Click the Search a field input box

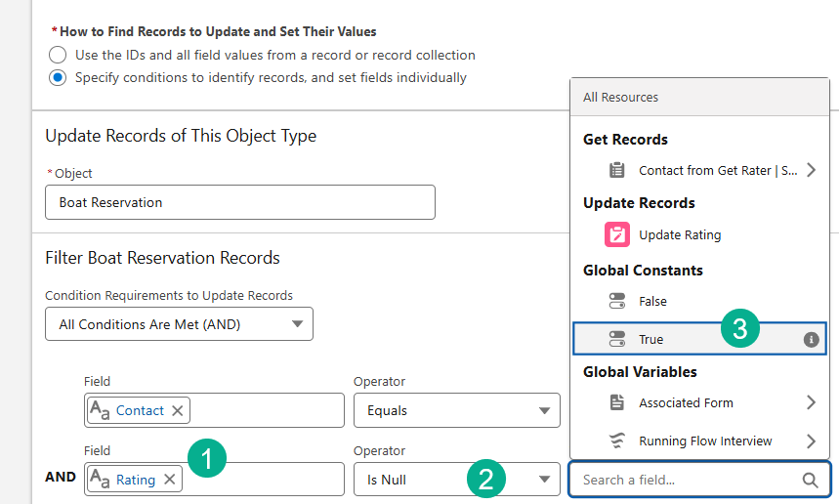(x=688, y=480)
